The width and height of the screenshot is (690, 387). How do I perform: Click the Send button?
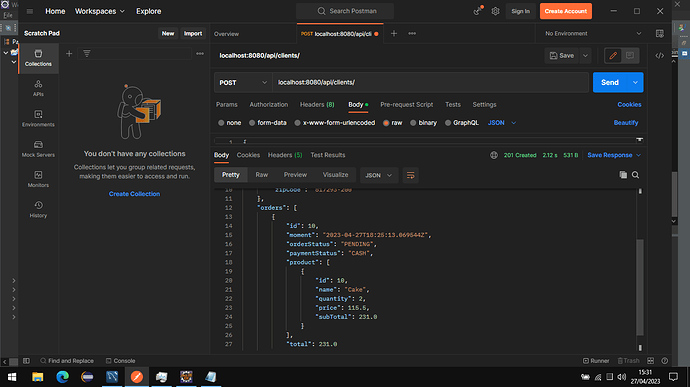coord(609,82)
